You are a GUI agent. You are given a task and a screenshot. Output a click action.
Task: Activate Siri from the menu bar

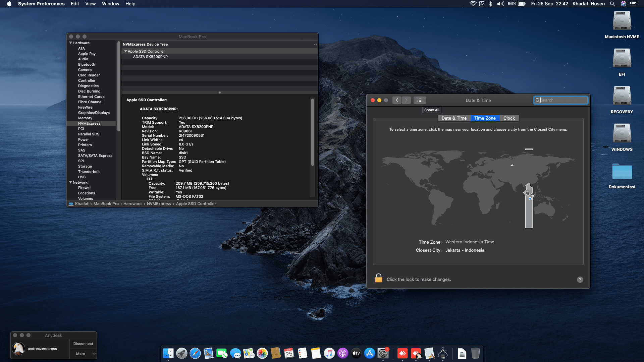624,4
